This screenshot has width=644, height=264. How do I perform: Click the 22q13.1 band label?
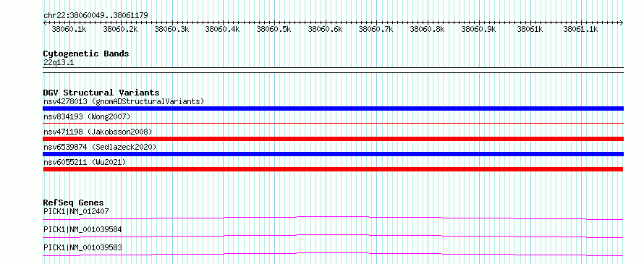59,63
